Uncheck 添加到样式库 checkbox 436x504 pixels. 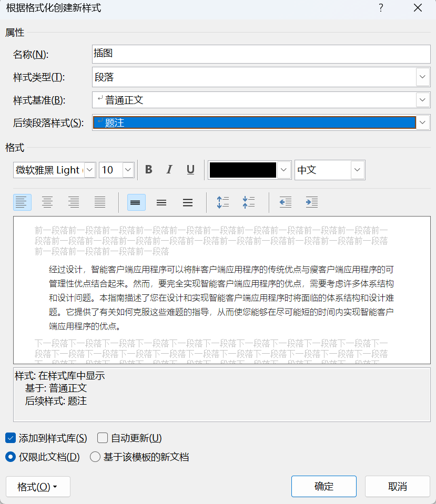pos(11,438)
